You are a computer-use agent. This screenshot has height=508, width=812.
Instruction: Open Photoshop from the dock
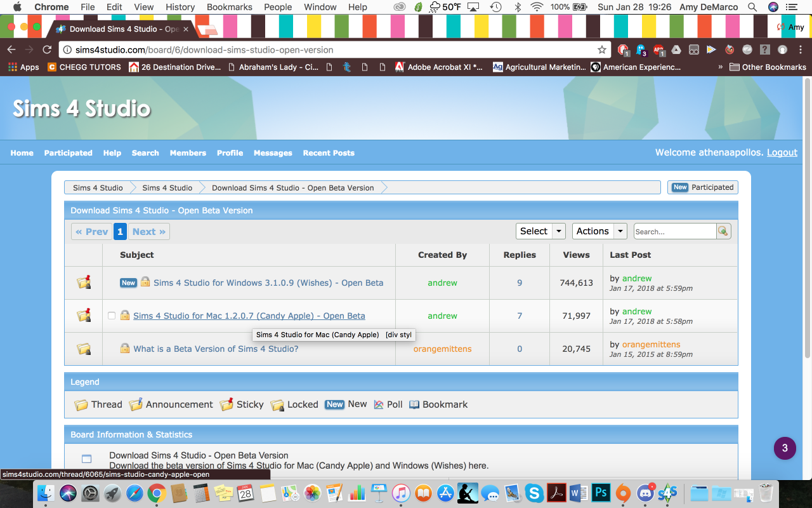tap(600, 492)
